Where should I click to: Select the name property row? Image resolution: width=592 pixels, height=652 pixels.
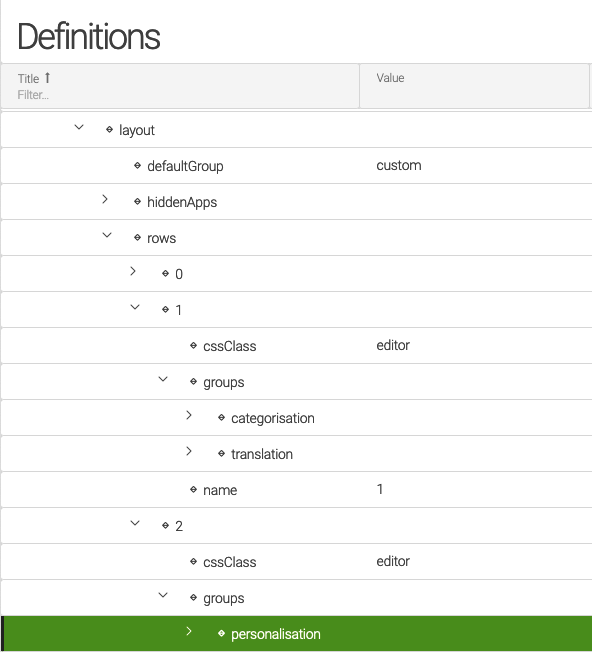click(296, 489)
